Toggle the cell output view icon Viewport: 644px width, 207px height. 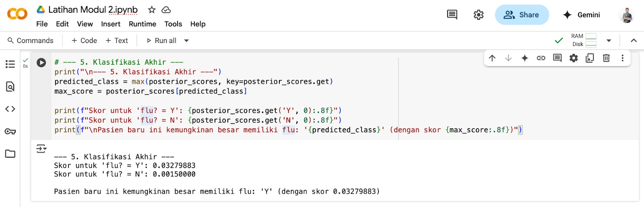click(x=41, y=149)
